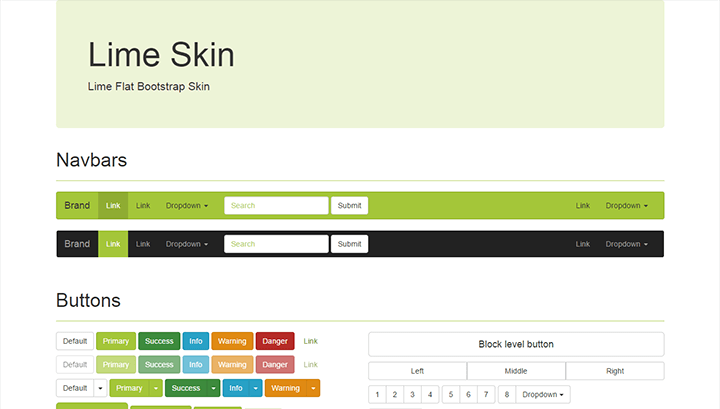Click toolbar button 8

click(506, 394)
